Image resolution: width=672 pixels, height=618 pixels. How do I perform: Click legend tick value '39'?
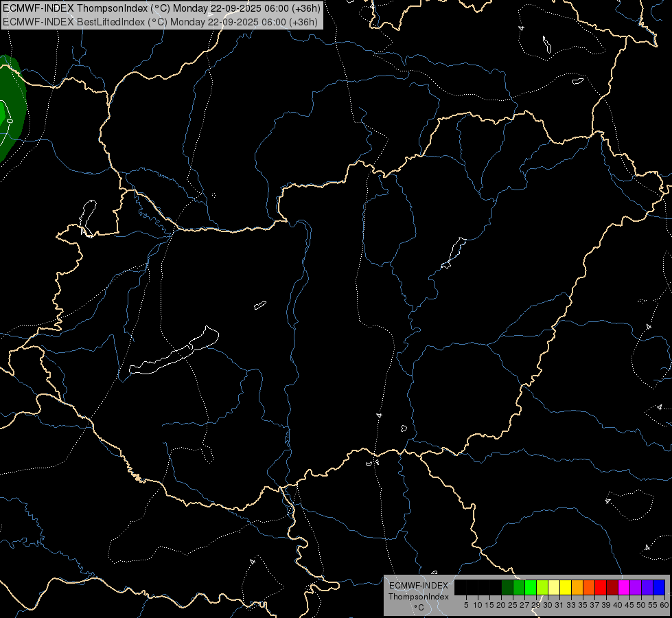606,605
